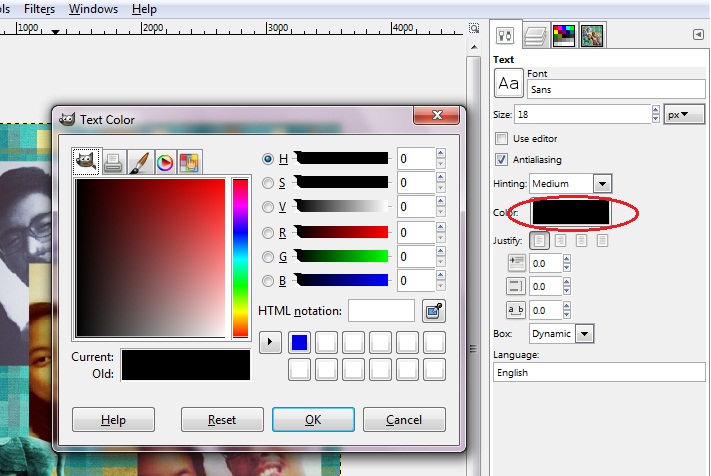Cancel the Text Color dialog
The width and height of the screenshot is (711, 476).
coord(404,420)
